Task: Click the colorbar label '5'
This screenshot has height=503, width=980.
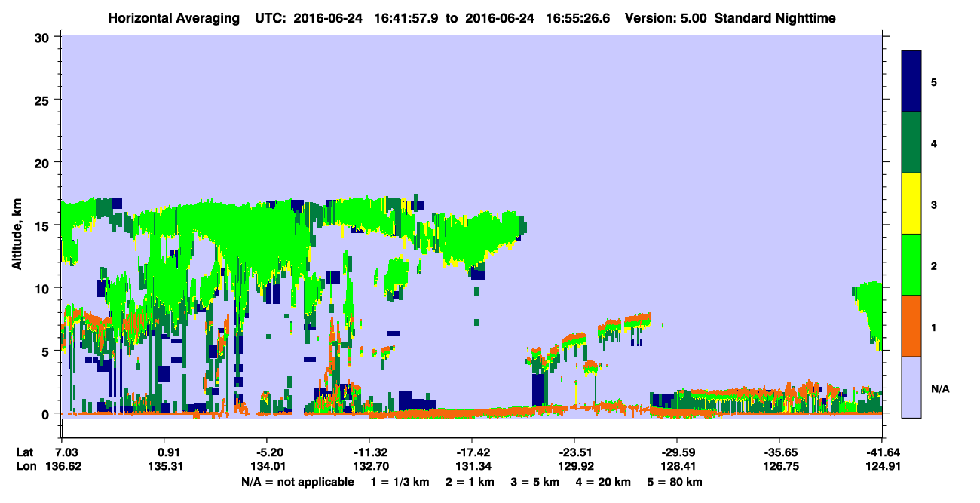Action: click(934, 81)
